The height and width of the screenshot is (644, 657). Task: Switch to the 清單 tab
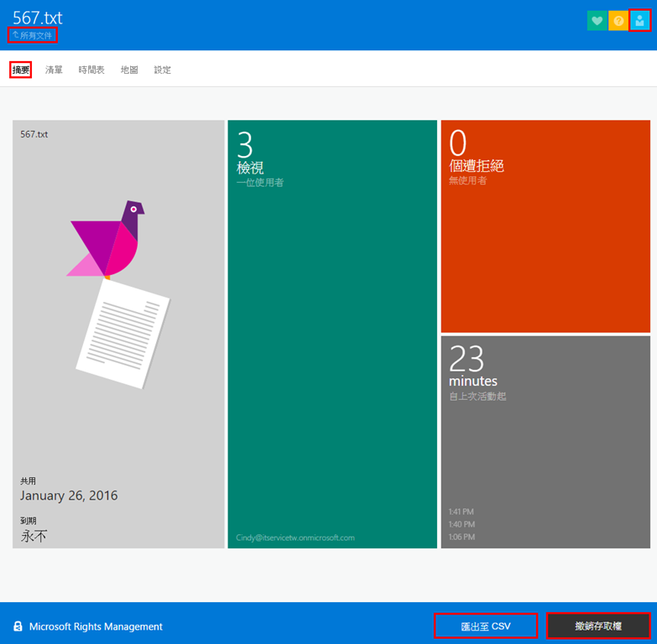click(x=54, y=70)
